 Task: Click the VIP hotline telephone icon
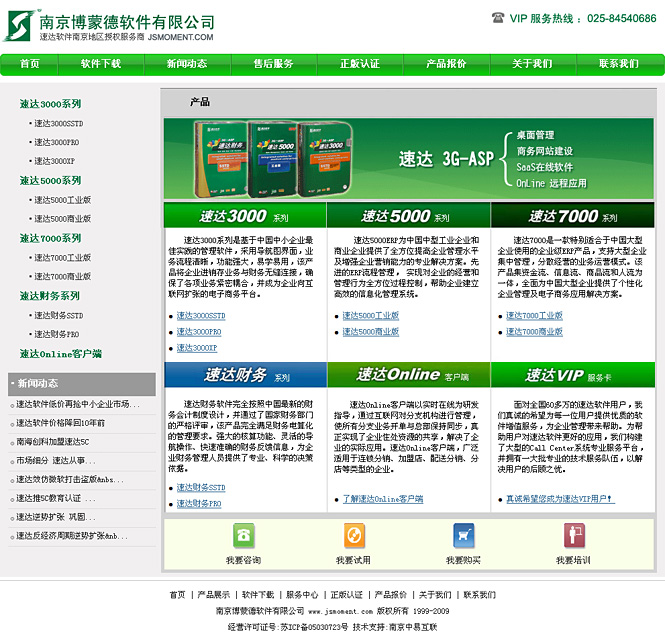click(498, 18)
